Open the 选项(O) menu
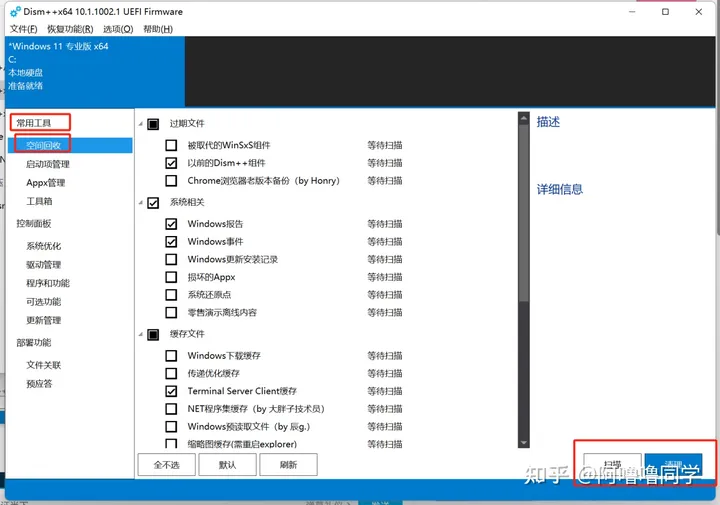 click(118, 29)
